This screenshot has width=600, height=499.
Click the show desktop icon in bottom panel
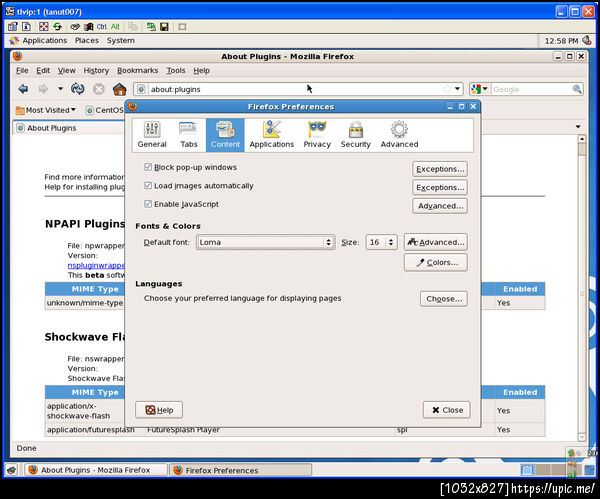(12, 470)
